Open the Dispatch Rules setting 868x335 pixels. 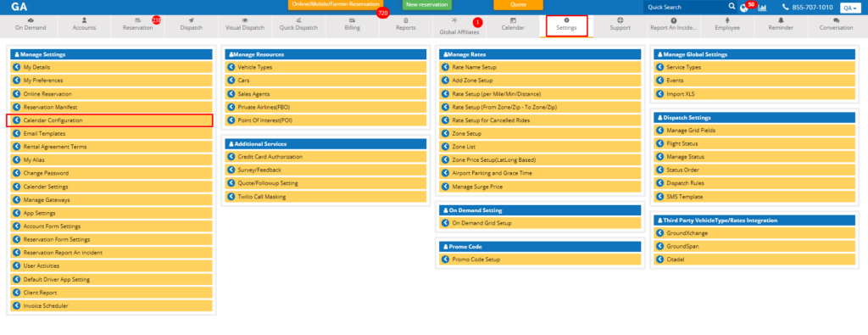[x=754, y=183]
